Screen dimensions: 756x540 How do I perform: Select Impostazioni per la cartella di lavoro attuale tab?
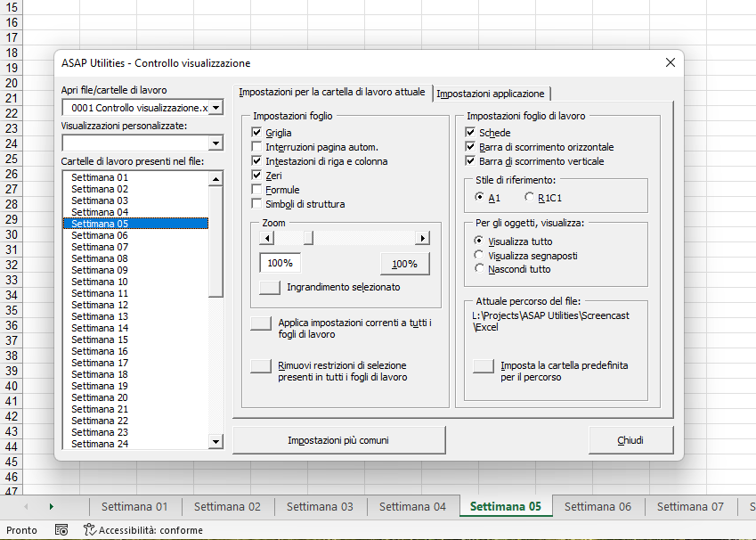(x=332, y=92)
